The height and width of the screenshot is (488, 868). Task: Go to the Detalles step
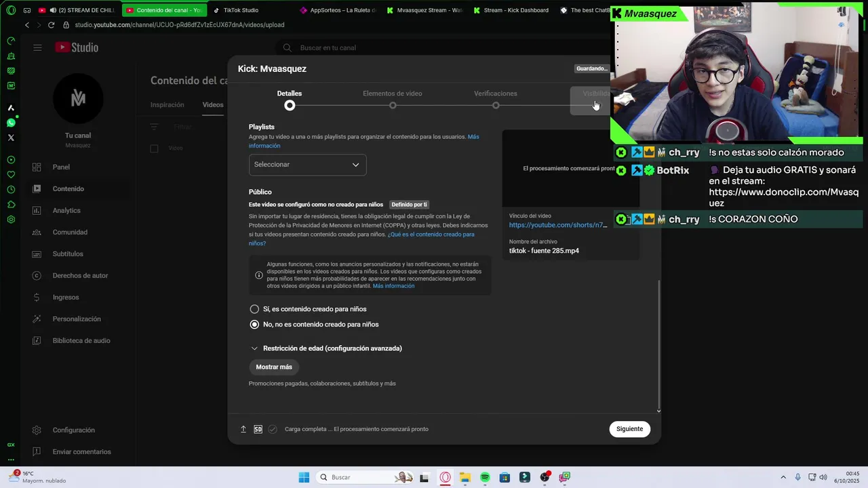click(x=290, y=100)
